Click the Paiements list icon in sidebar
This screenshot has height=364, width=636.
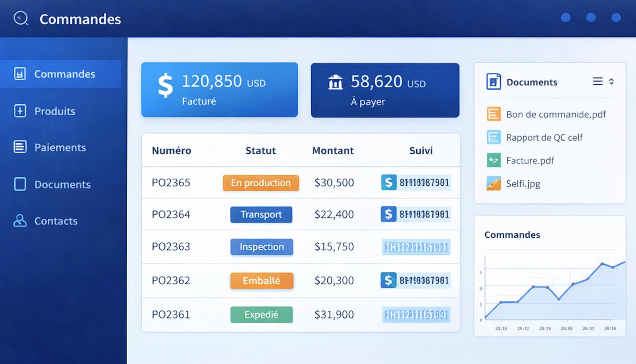pos(20,147)
